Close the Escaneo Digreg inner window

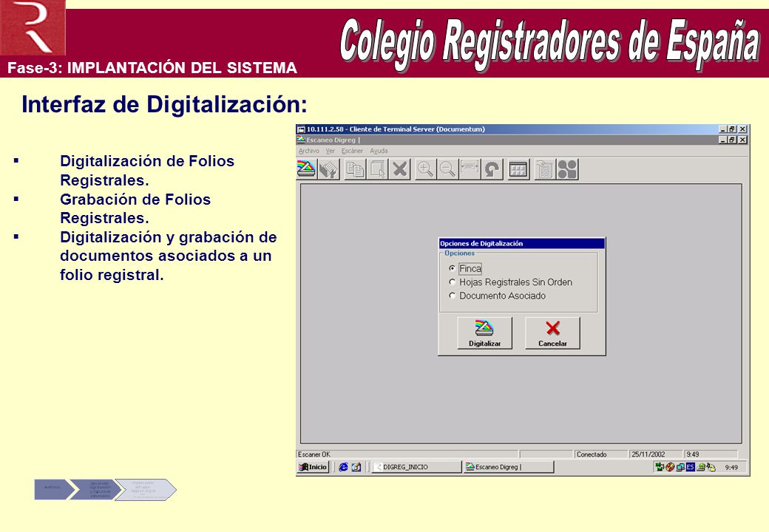coord(742,140)
